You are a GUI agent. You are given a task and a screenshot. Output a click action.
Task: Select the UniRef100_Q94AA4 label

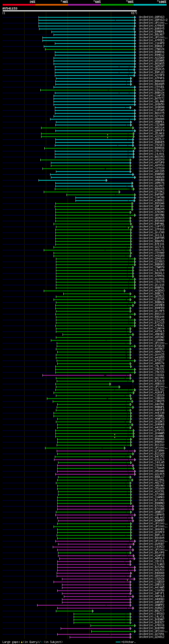pyautogui.click(x=152, y=119)
